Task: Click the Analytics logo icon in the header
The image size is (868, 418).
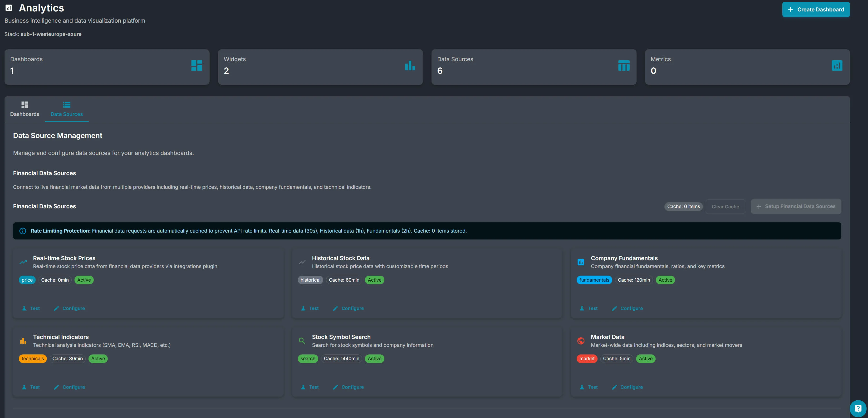Action: [9, 8]
